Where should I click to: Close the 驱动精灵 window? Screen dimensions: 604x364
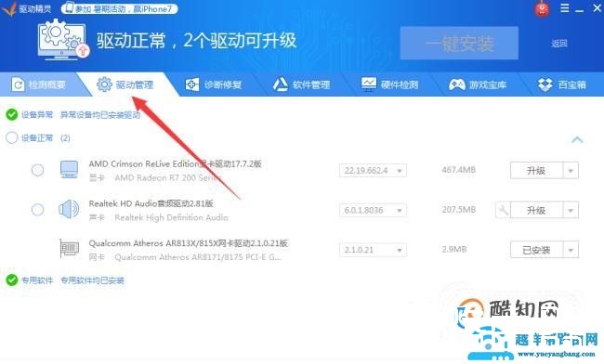597,7
